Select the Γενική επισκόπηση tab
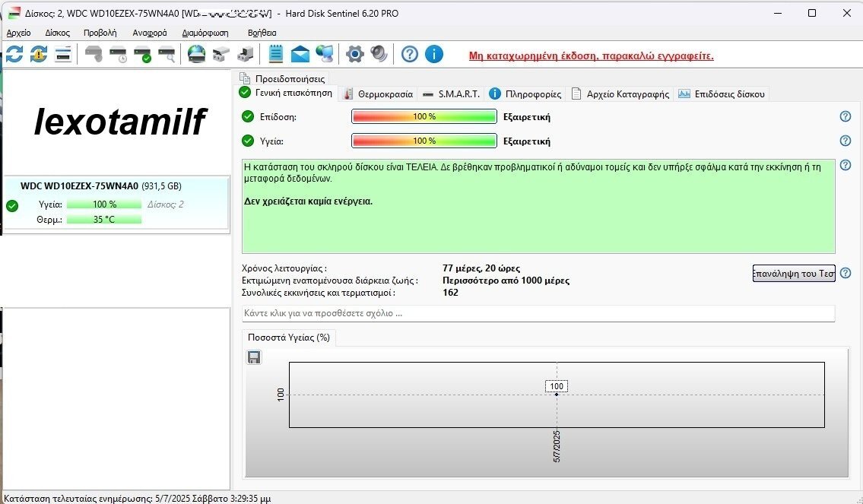The image size is (863, 504). pyautogui.click(x=286, y=93)
